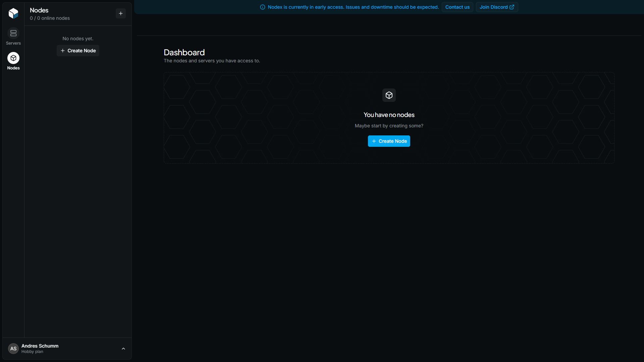Click the '0 / 0 online nodes' text
The image size is (644, 362).
click(50, 18)
